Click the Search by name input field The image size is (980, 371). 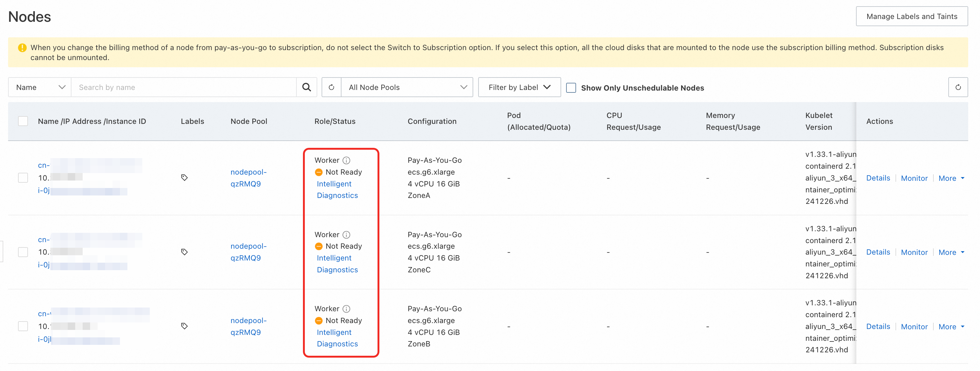183,87
